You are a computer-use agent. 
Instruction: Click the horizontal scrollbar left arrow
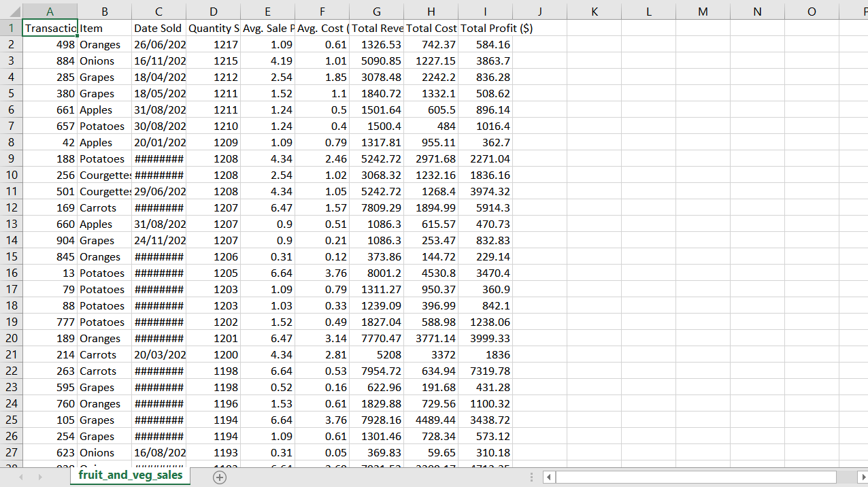tap(549, 477)
